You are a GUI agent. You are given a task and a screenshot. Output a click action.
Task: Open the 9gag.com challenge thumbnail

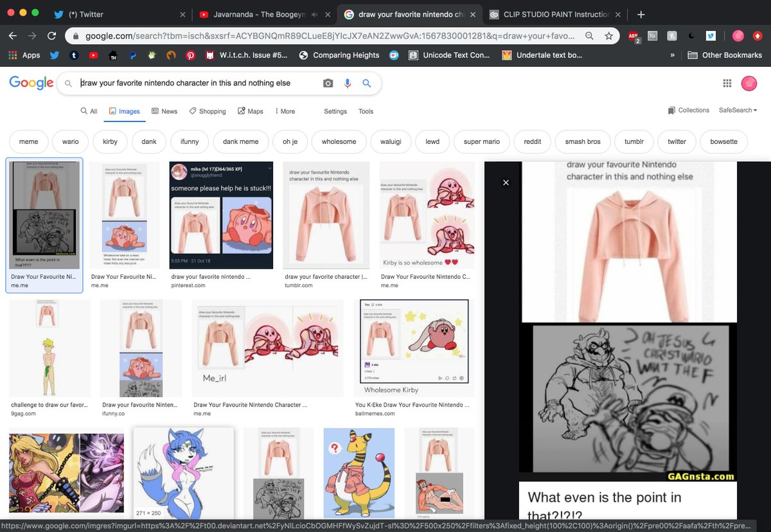coord(49,348)
